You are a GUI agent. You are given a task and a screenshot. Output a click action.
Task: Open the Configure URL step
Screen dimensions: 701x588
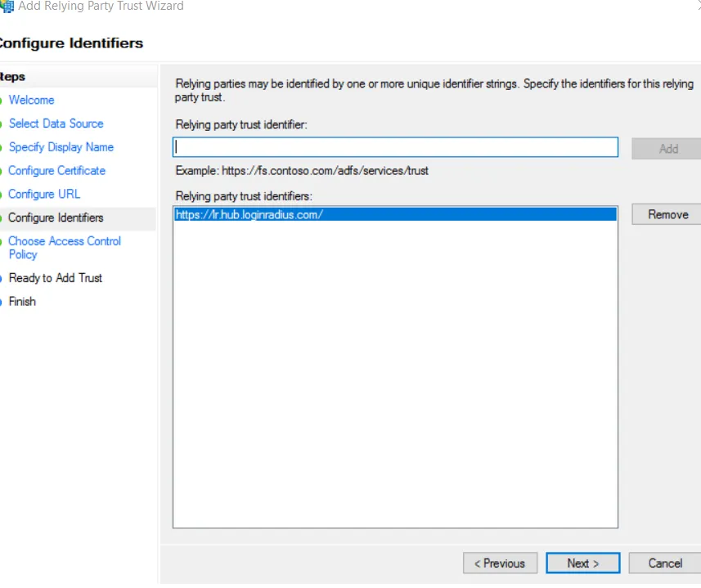click(44, 194)
